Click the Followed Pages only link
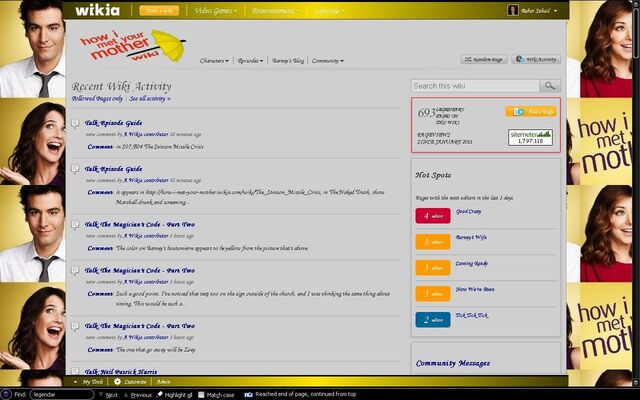Image resolution: width=640 pixels, height=400 pixels. point(97,98)
